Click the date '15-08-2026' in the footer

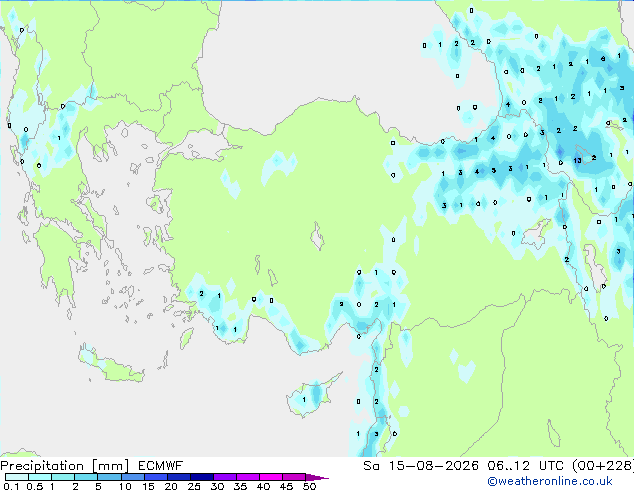point(433,466)
